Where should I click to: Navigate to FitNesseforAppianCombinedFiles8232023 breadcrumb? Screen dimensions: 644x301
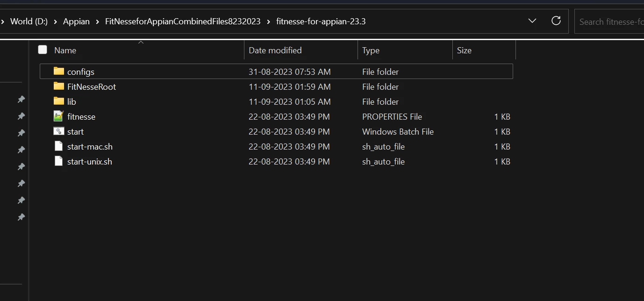click(x=183, y=21)
